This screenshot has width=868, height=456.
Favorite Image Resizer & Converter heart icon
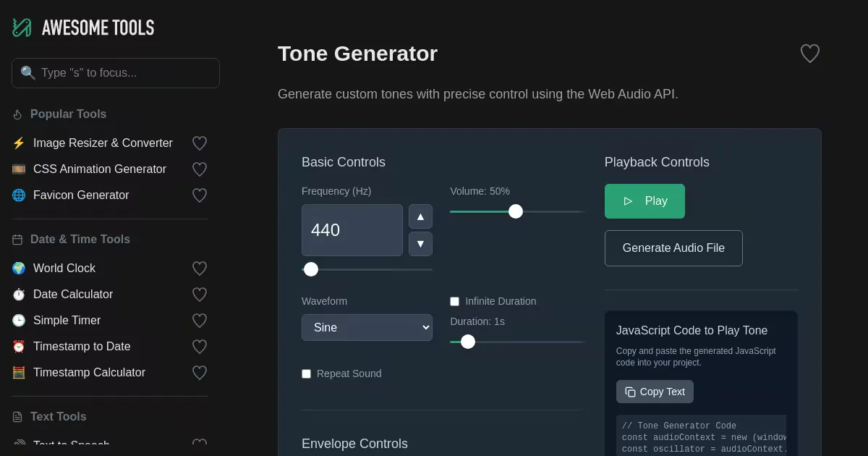tap(200, 143)
